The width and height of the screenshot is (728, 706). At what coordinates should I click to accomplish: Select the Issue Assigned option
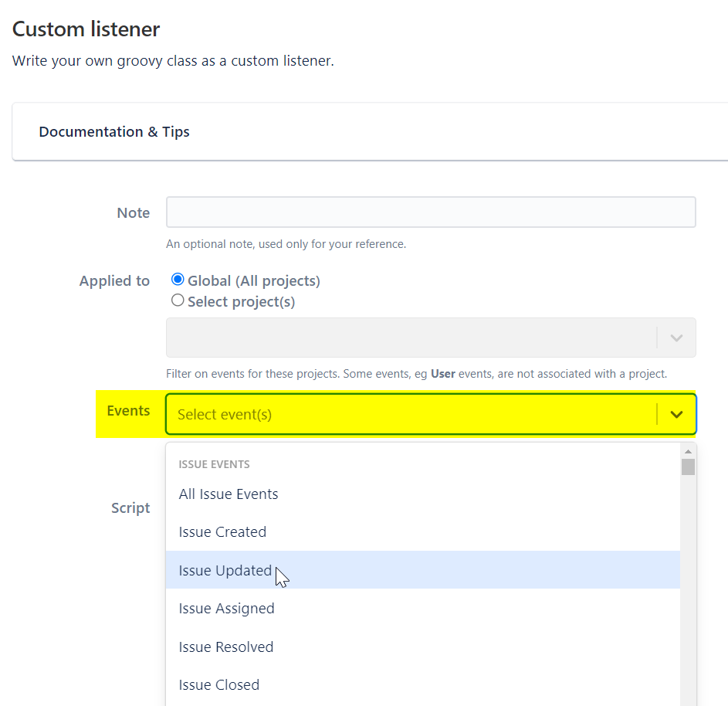[226, 609]
